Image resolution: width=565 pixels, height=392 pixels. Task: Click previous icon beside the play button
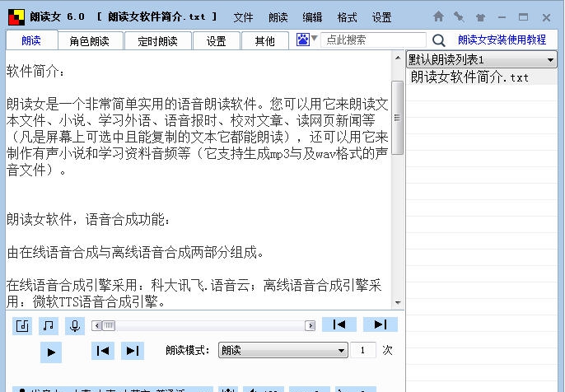(x=103, y=351)
